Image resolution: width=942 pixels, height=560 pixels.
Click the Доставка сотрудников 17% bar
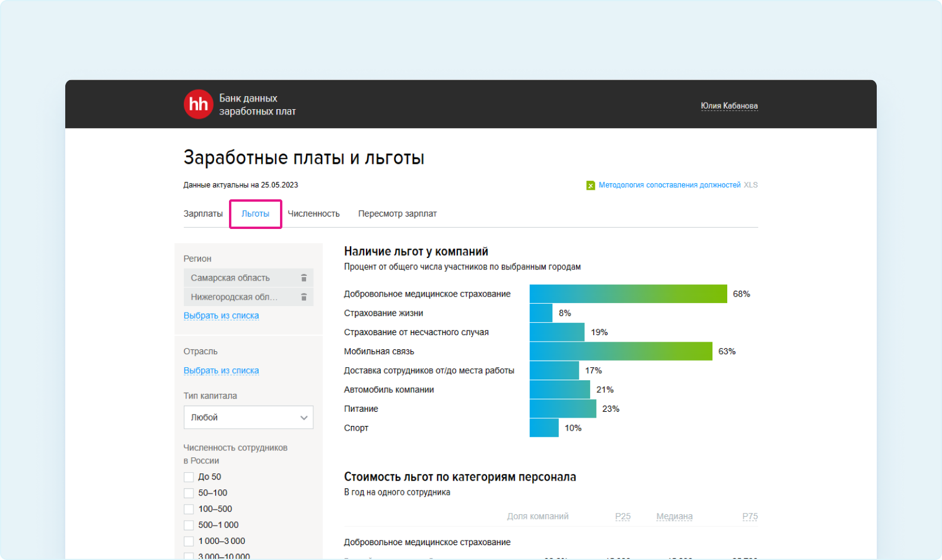pyautogui.click(x=554, y=370)
